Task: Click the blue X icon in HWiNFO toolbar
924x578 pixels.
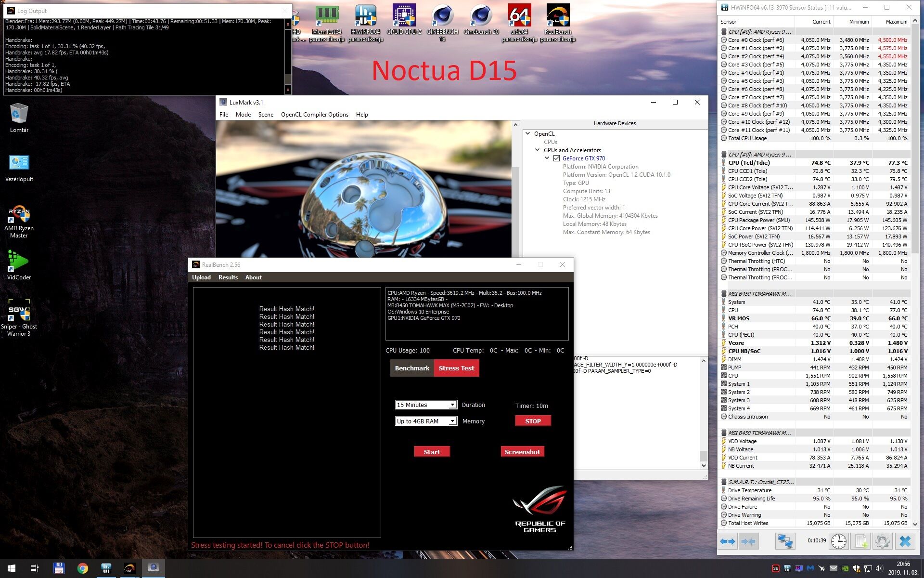Action: click(x=905, y=541)
